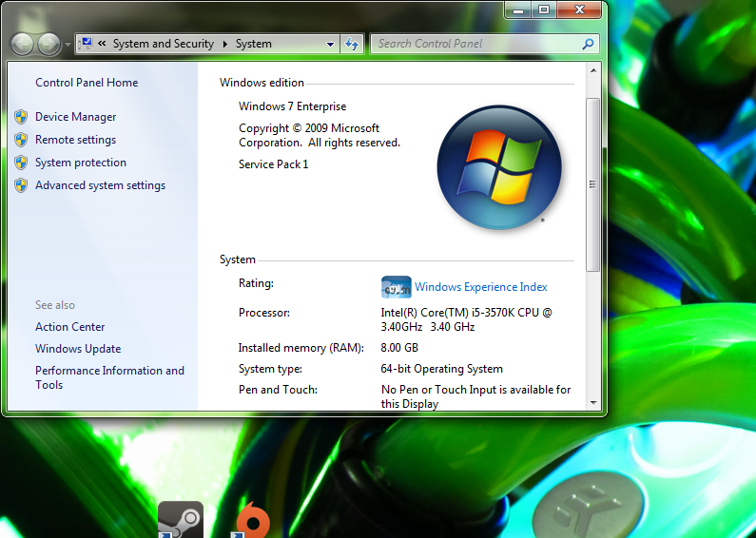Open the address bar history dropdown
The width and height of the screenshot is (756, 538).
tap(330, 45)
